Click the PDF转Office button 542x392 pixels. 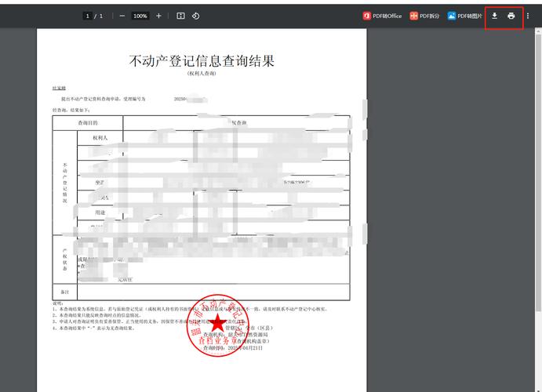point(382,16)
